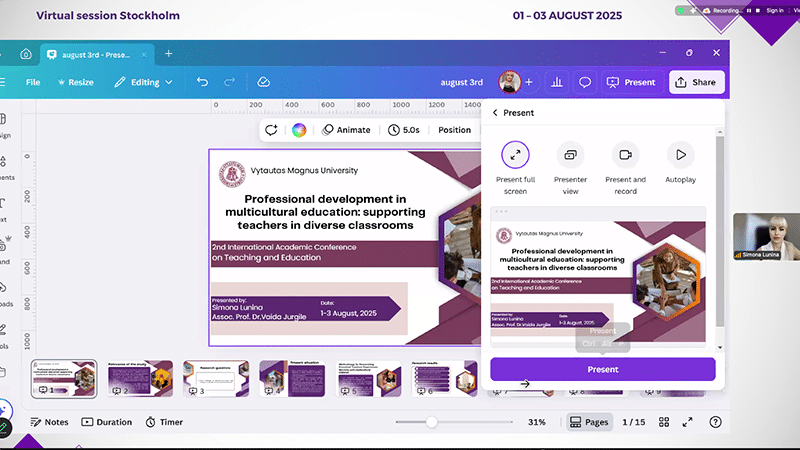Select Present full screen option
The image size is (800, 450).
[515, 155]
